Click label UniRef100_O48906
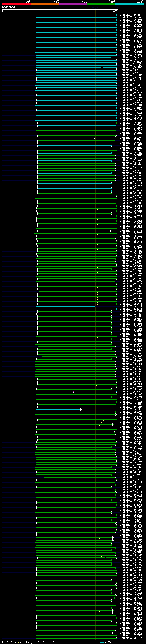 tap(131, 246)
